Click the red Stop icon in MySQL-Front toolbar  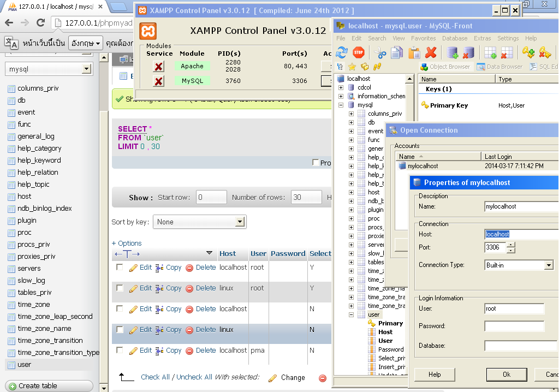(358, 52)
